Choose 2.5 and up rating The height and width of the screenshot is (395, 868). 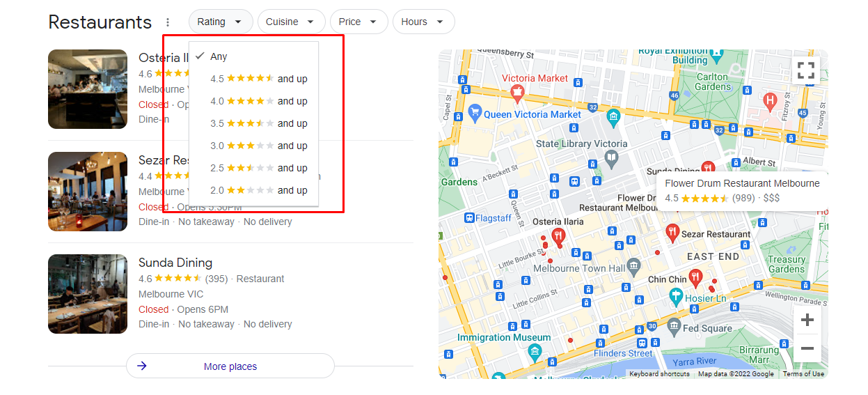tap(253, 168)
